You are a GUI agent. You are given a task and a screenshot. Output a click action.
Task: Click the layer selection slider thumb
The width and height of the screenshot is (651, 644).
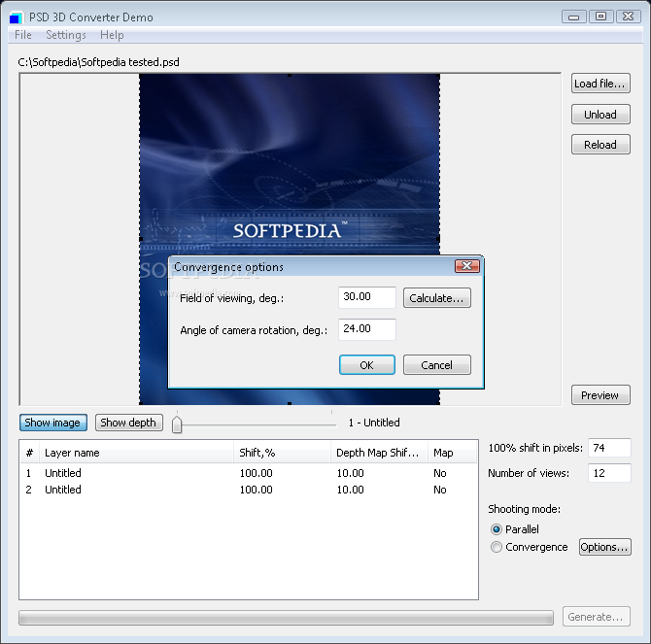pyautogui.click(x=177, y=424)
